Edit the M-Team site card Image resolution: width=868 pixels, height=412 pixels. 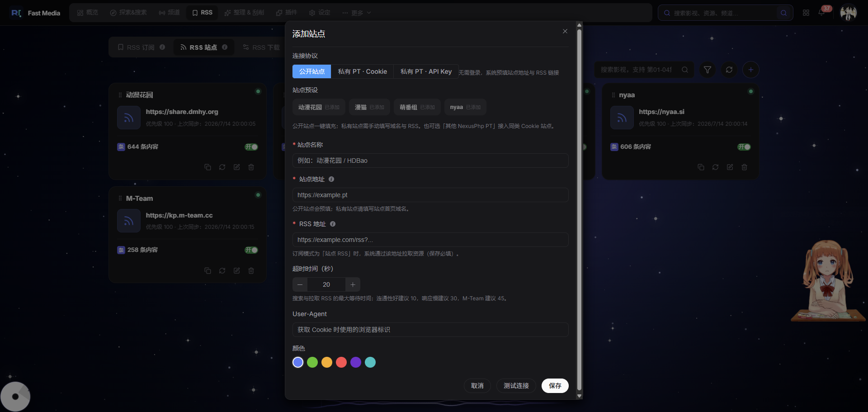[x=236, y=270]
